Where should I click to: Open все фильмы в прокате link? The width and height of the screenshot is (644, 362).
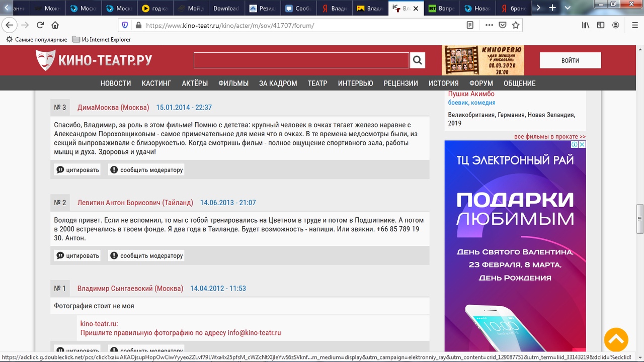point(550,137)
